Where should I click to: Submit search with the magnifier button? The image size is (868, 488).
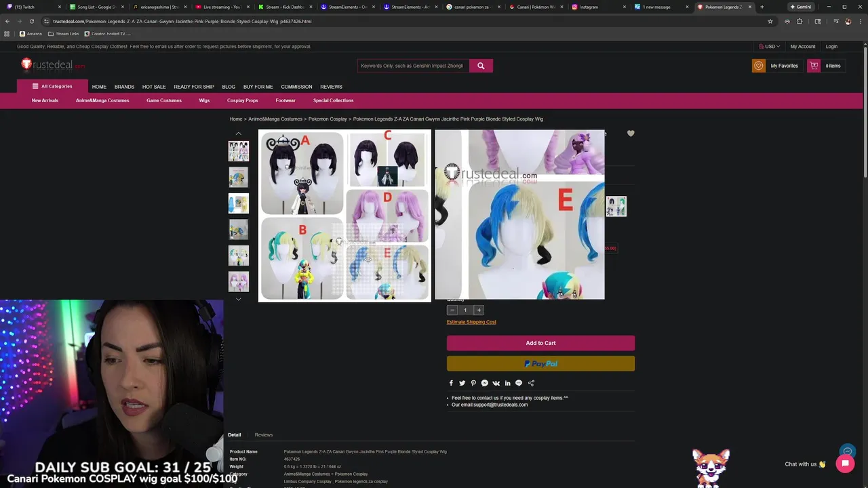[x=481, y=66]
